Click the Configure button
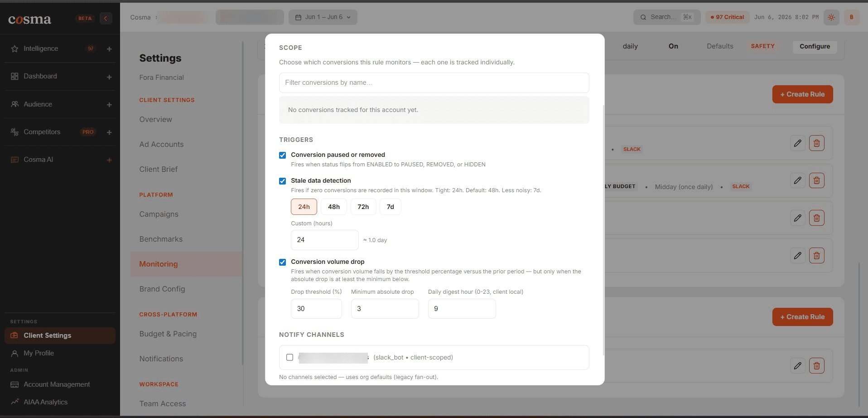 (815, 46)
